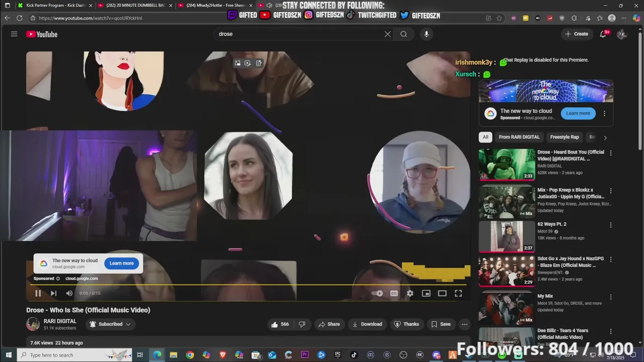644x362 pixels.
Task: Go to the YouTube home logo
Action: coord(42,34)
